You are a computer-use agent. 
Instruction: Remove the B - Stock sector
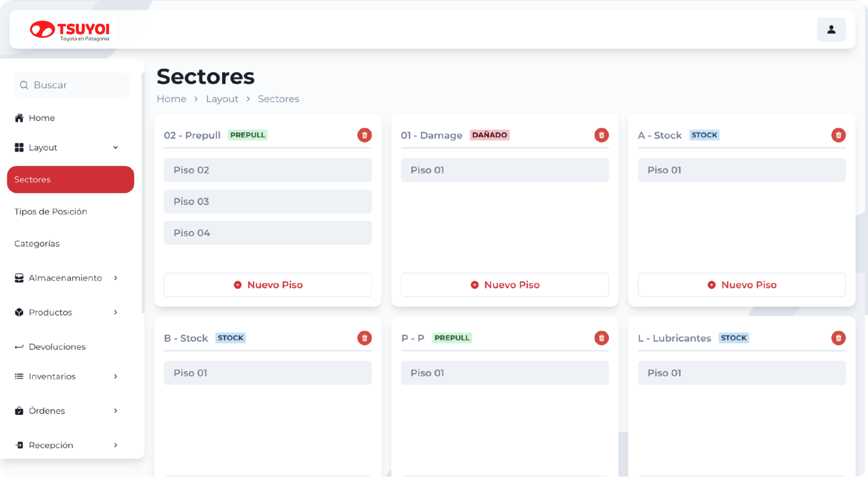pos(364,338)
